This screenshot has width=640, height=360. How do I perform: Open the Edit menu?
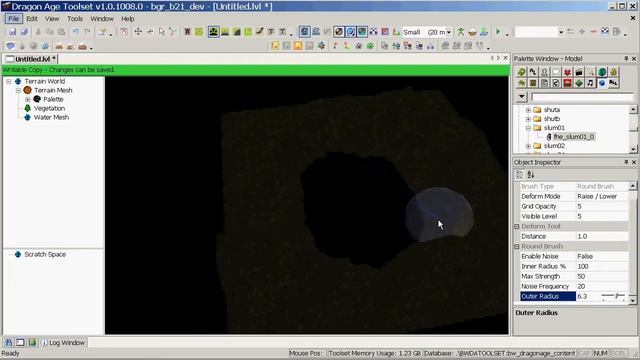[x=32, y=19]
